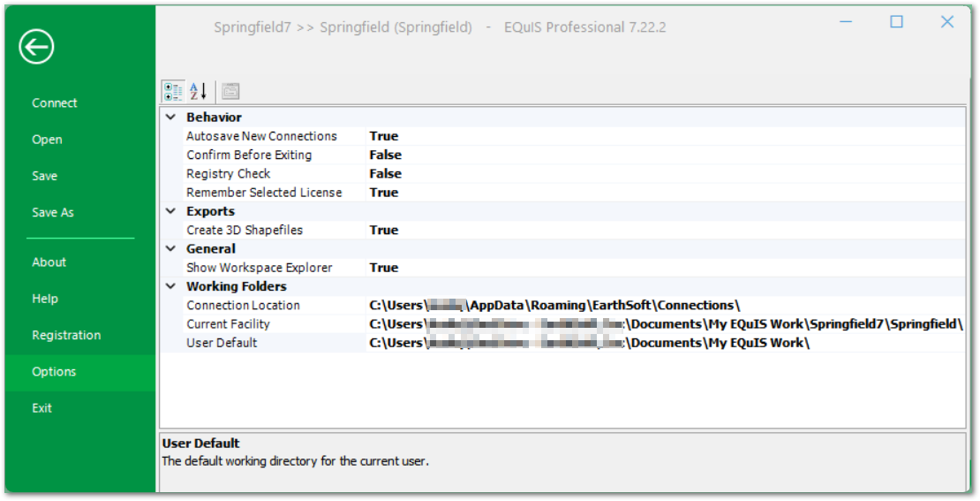Select Save As in sidebar
Image resolution: width=980 pixels, height=501 pixels.
tap(53, 213)
